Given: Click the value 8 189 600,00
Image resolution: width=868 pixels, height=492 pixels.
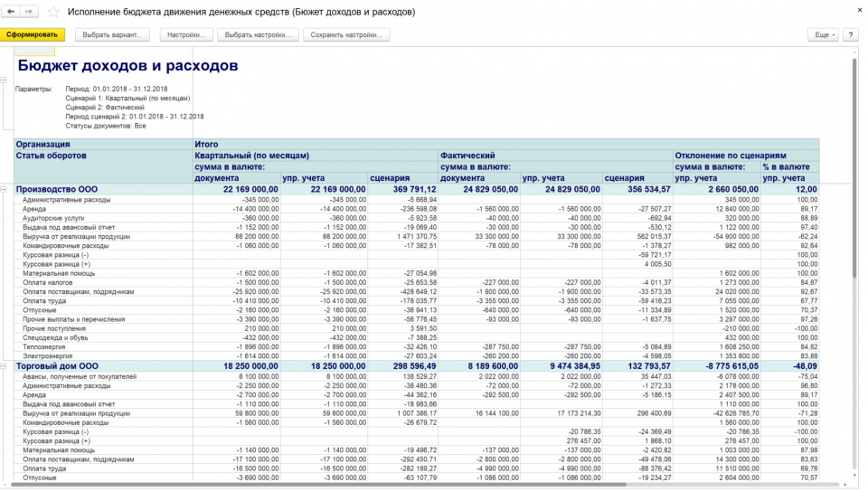Looking at the screenshot, I should pyautogui.click(x=493, y=365).
